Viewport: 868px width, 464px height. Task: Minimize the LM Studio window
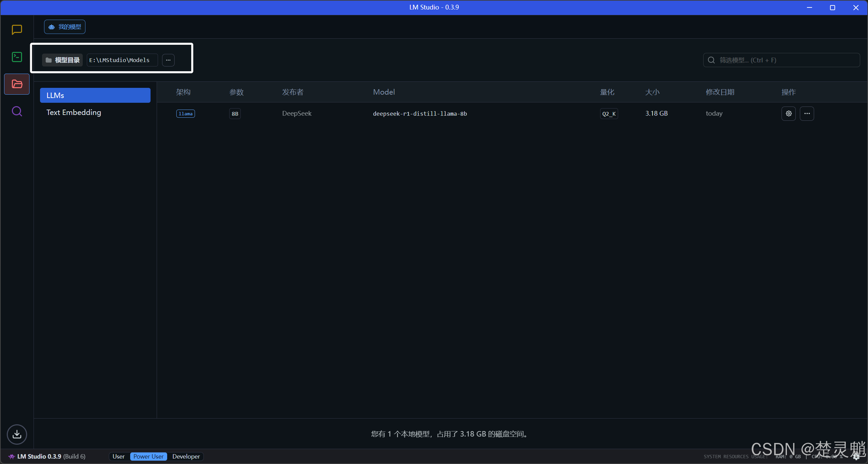[809, 7]
